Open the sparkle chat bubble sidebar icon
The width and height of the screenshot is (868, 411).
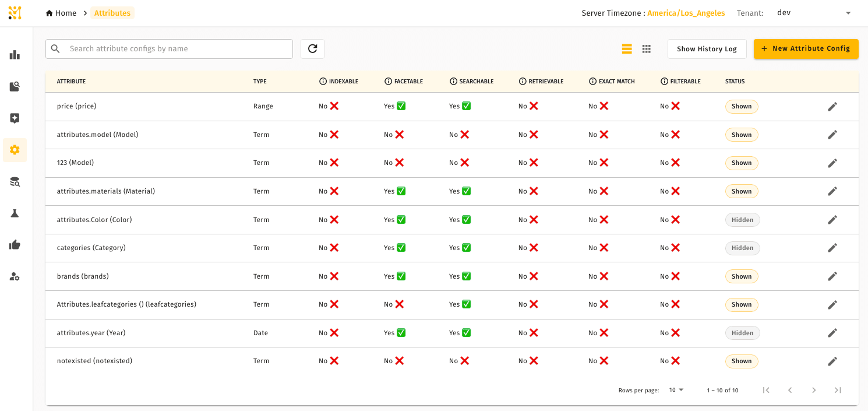coord(15,118)
